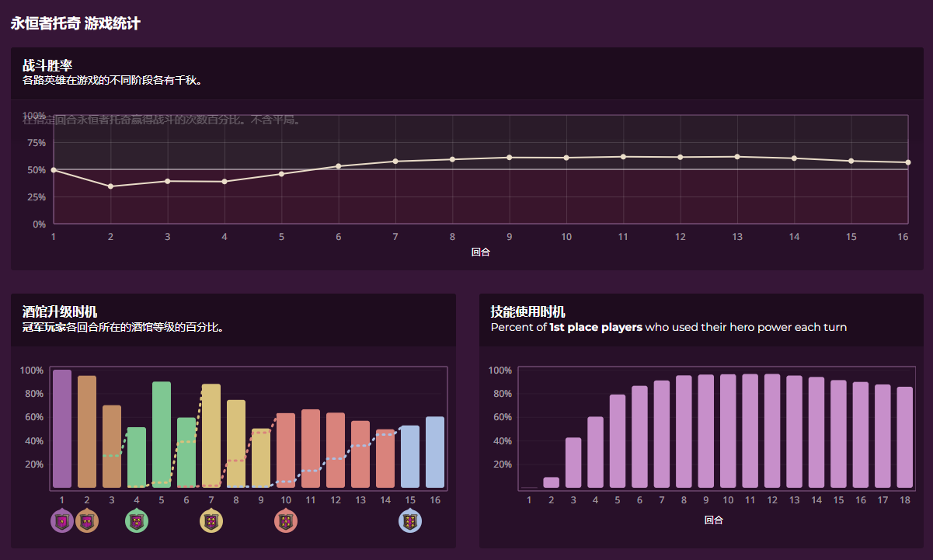
Task: Click the yellow tavern tier icon under turn 7
Action: [x=211, y=520]
